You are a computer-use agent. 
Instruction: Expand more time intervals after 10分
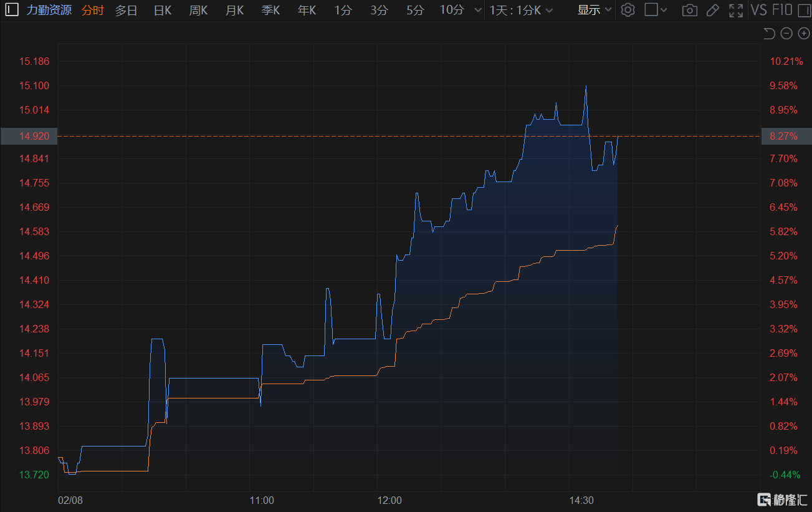point(478,10)
